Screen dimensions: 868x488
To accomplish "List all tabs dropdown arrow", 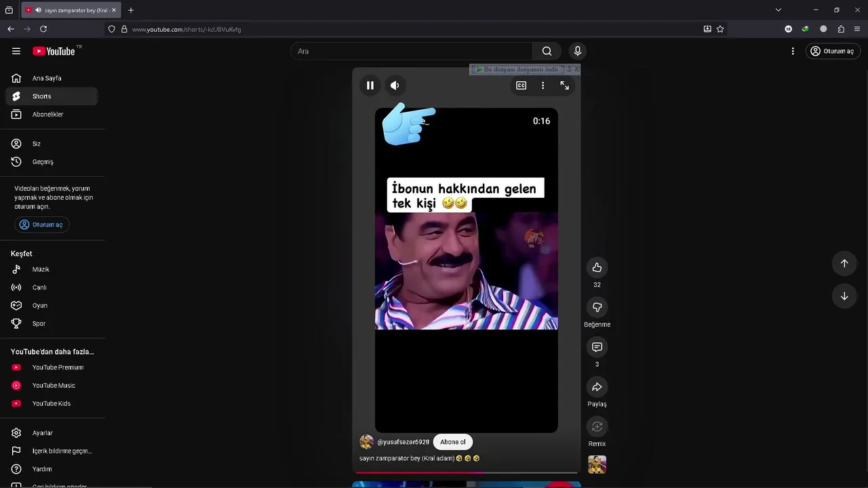I will (x=778, y=10).
